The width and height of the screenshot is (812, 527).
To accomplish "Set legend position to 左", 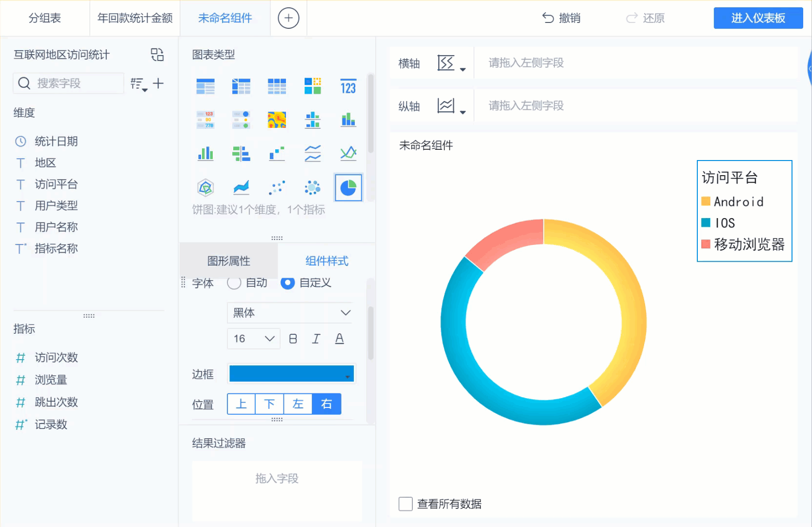I will coord(298,404).
